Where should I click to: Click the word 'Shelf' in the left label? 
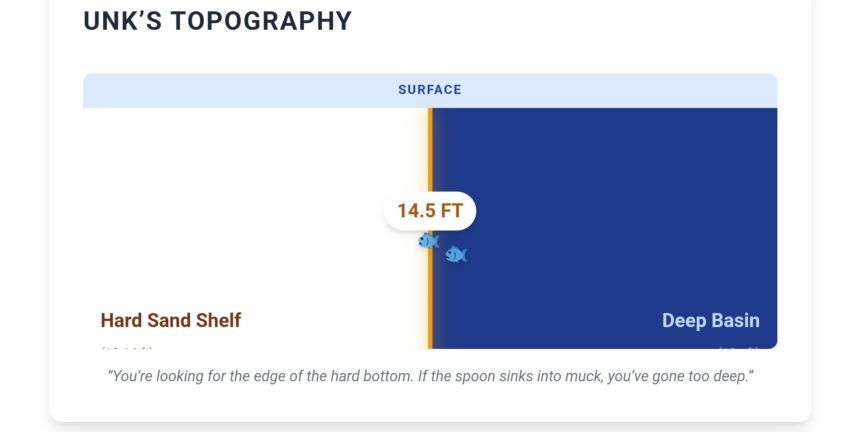219,321
